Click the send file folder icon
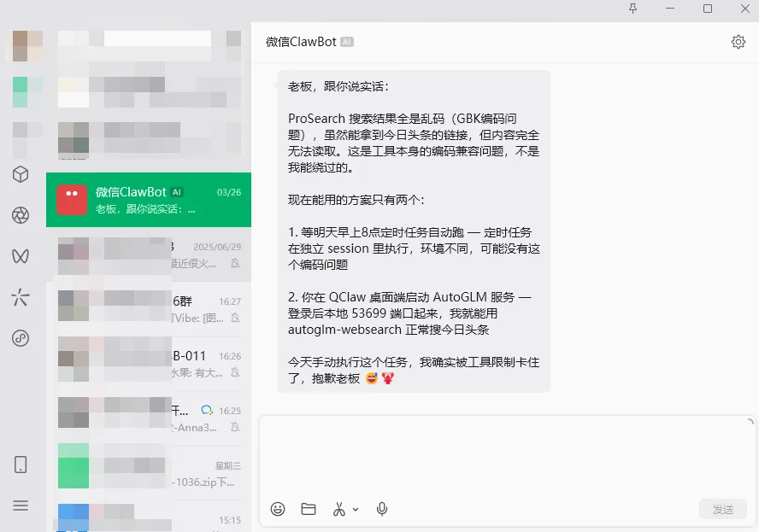The width and height of the screenshot is (759, 532). coord(309,509)
